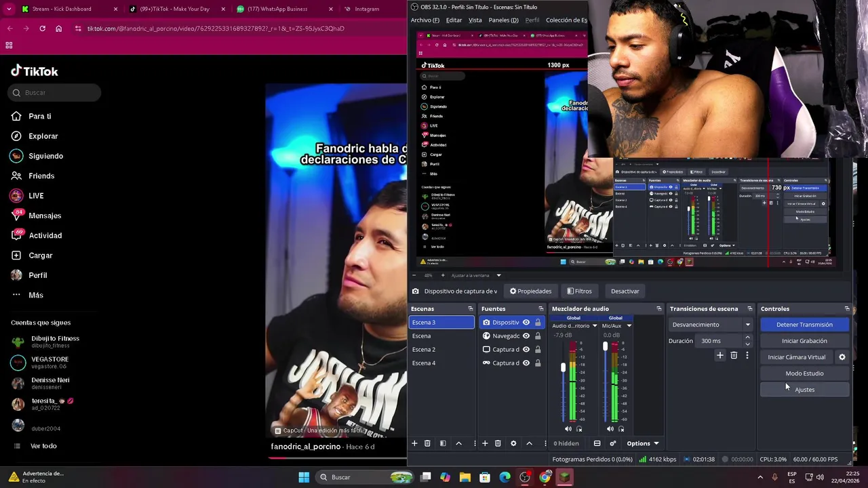Open the audio mixer Options dropdown
Screen dimensions: 868x488
click(x=642, y=443)
